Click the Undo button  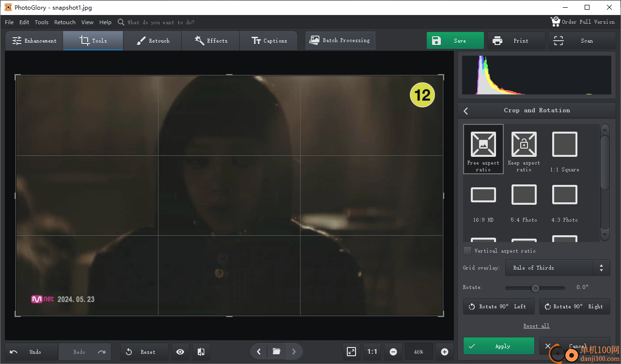pos(31,352)
